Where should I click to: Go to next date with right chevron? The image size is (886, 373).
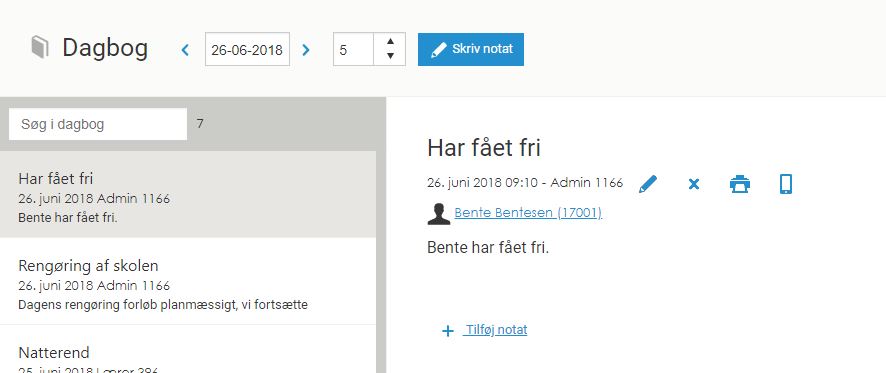[x=306, y=50]
